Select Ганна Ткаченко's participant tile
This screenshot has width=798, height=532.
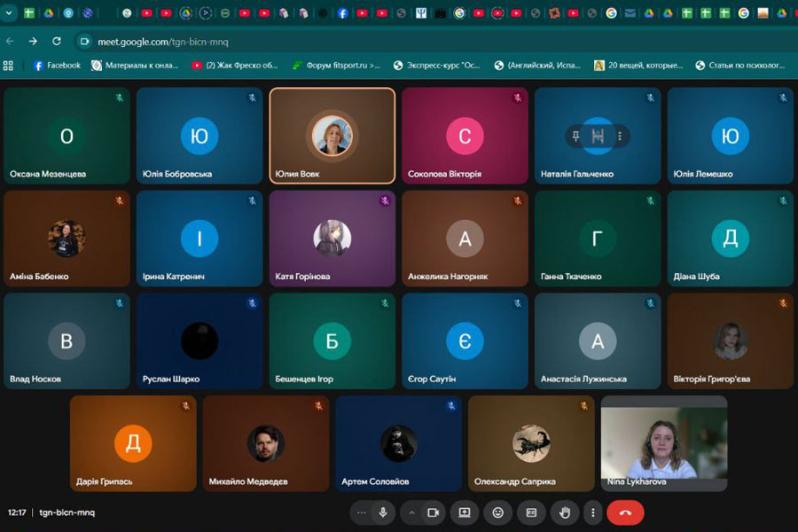tap(598, 239)
